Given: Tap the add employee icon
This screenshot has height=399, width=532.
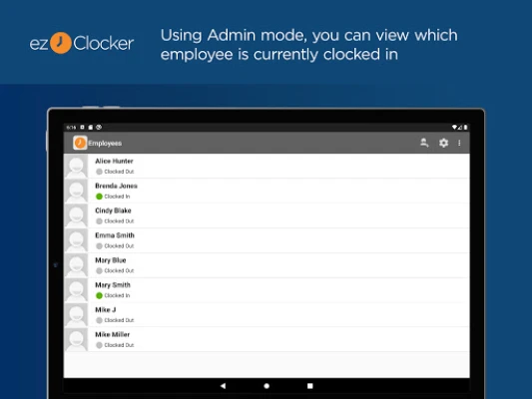Looking at the screenshot, I should click(424, 143).
